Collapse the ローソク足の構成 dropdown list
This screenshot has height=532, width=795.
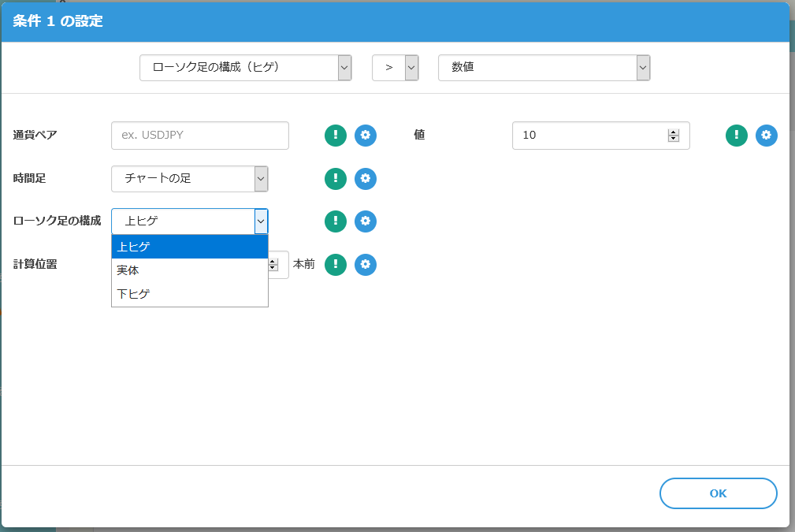261,221
